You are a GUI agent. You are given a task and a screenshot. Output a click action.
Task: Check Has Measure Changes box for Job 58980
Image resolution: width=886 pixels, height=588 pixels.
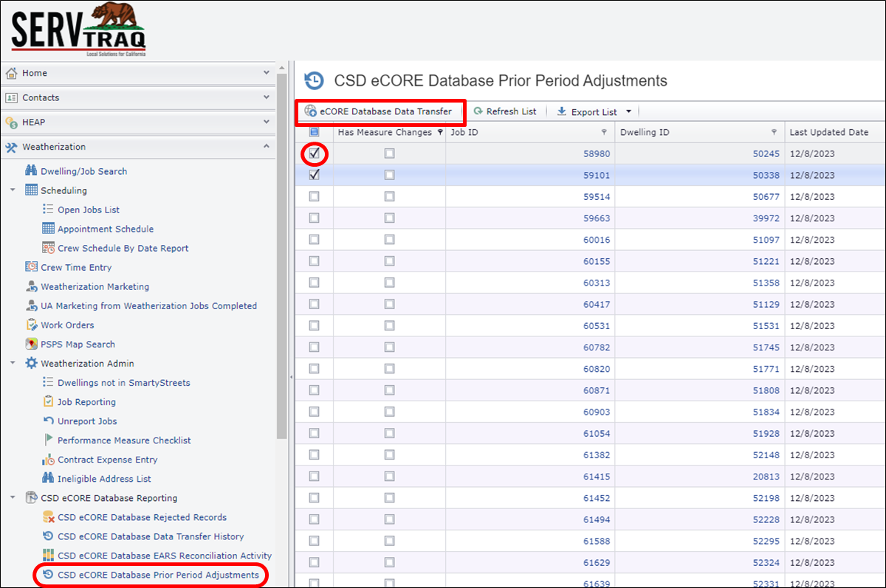coord(389,153)
